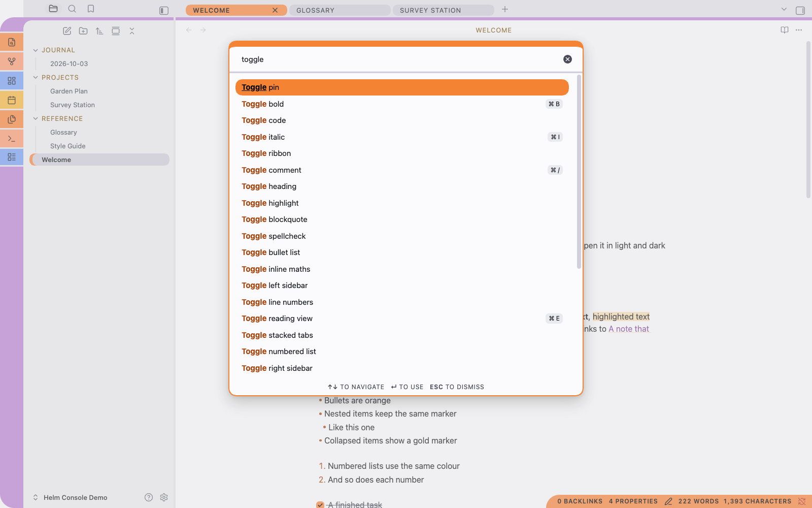Switch to the SURVEY STATION tab
This screenshot has width=812, height=508.
(444, 10)
